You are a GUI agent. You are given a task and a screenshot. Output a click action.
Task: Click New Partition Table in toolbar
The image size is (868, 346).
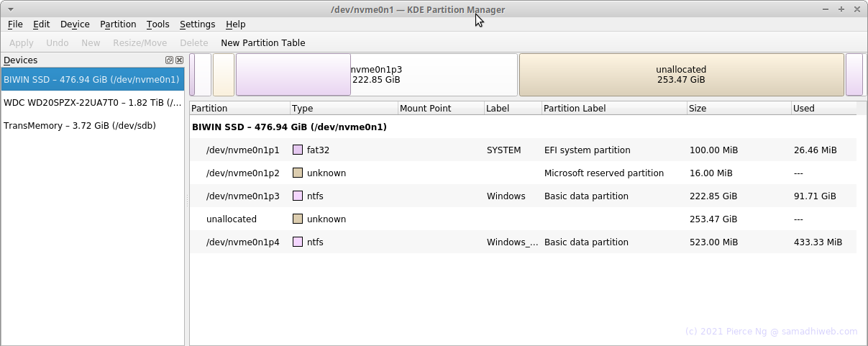click(263, 43)
